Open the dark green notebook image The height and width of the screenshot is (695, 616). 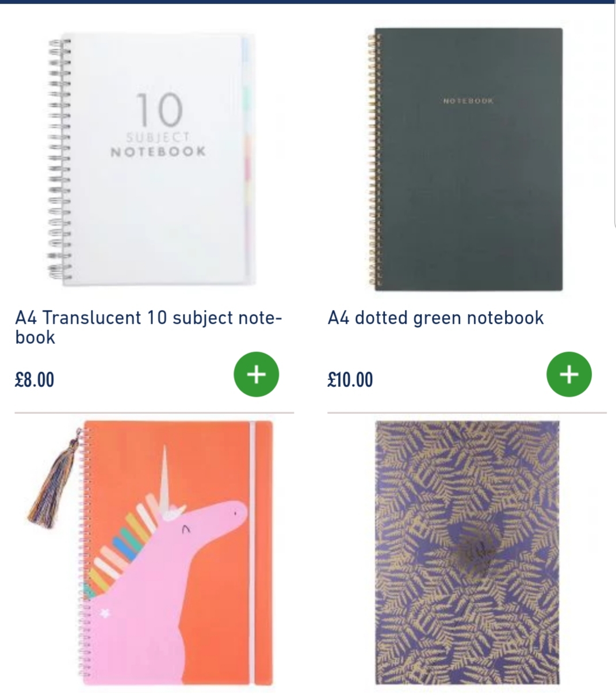(465, 160)
